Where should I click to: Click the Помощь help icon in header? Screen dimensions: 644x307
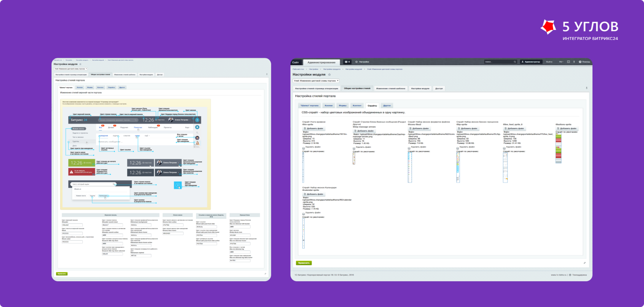580,62
